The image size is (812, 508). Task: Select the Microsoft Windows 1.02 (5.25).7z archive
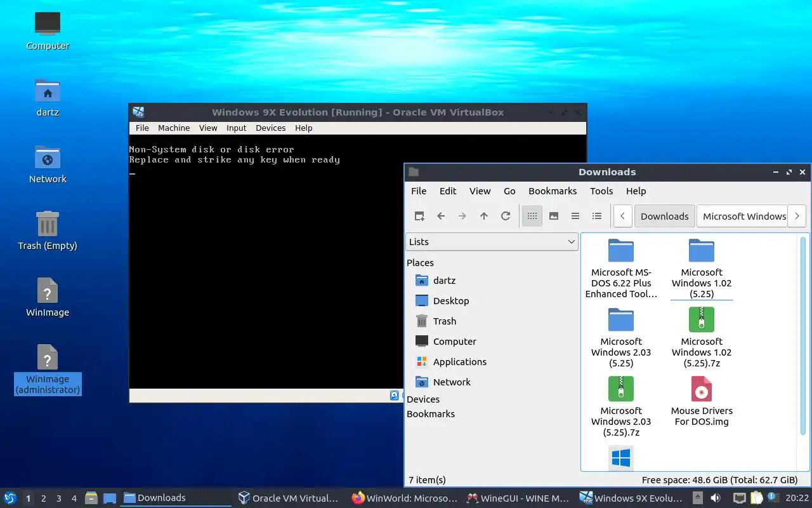702,338
